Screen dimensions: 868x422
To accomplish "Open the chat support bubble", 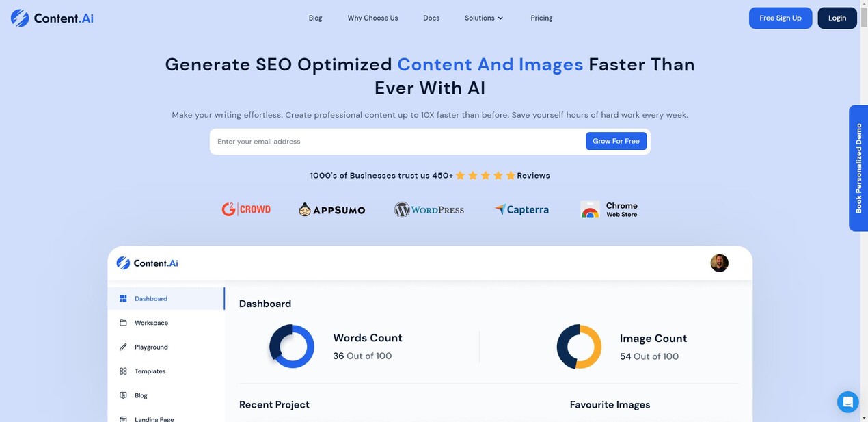I will point(847,401).
